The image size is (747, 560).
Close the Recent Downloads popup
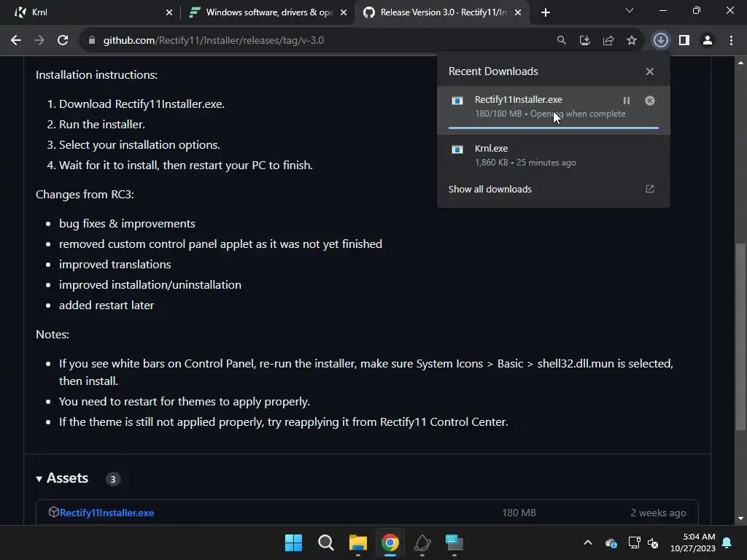[x=650, y=71]
